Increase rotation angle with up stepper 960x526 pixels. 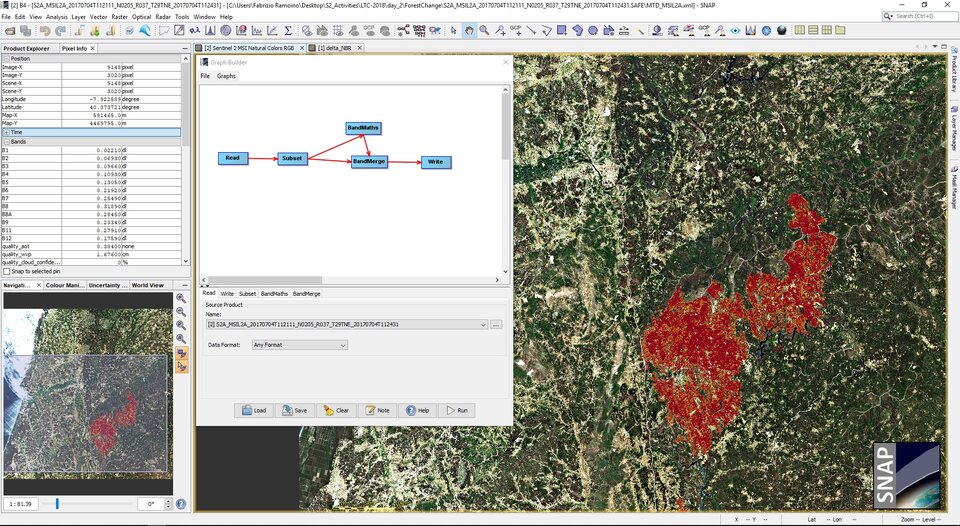tap(169, 501)
